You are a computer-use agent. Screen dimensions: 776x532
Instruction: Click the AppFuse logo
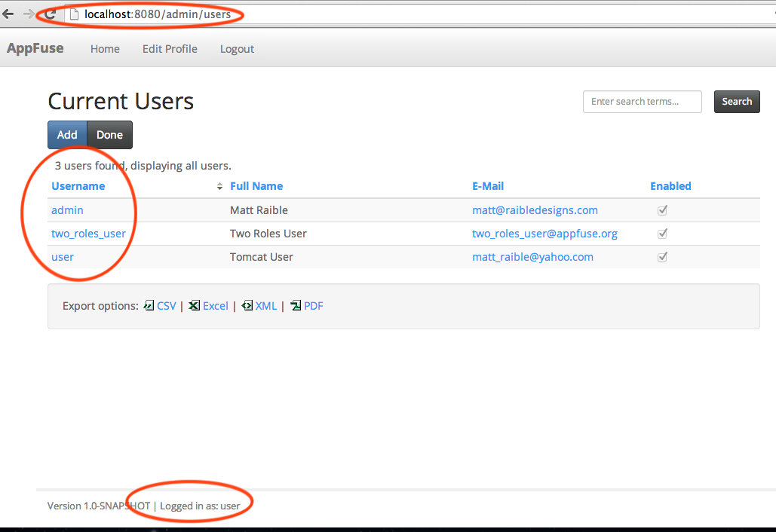click(x=35, y=48)
